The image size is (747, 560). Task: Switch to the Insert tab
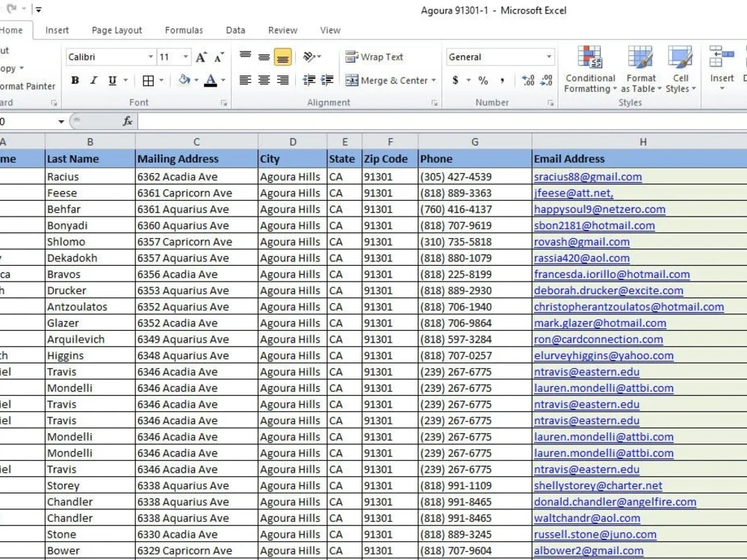(x=58, y=31)
